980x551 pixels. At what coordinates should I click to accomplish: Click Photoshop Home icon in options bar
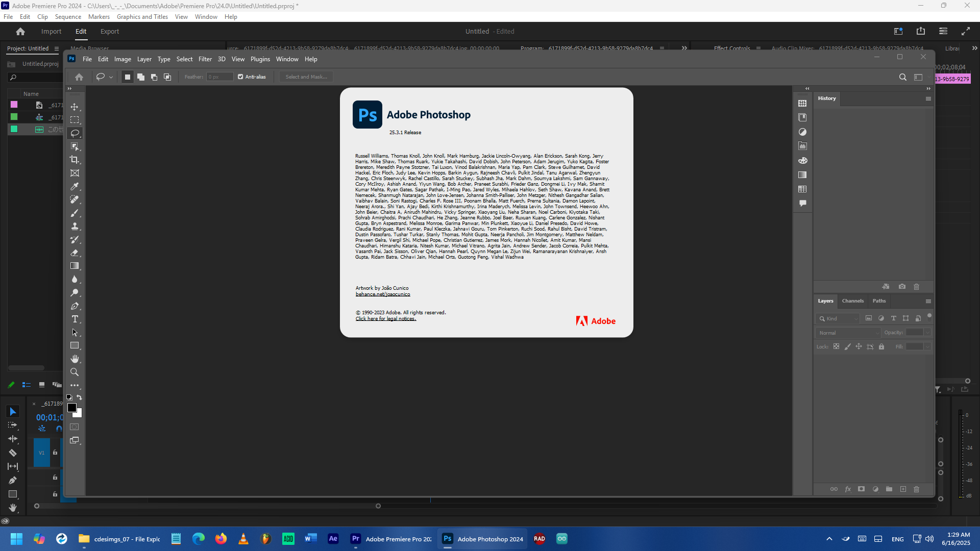tap(79, 77)
